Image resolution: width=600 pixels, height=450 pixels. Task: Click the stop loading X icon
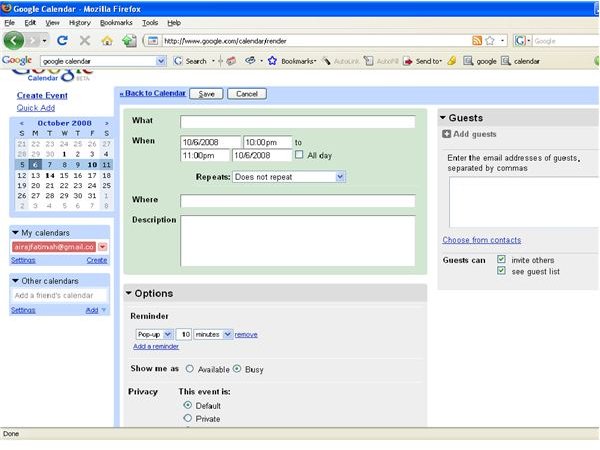tap(85, 40)
